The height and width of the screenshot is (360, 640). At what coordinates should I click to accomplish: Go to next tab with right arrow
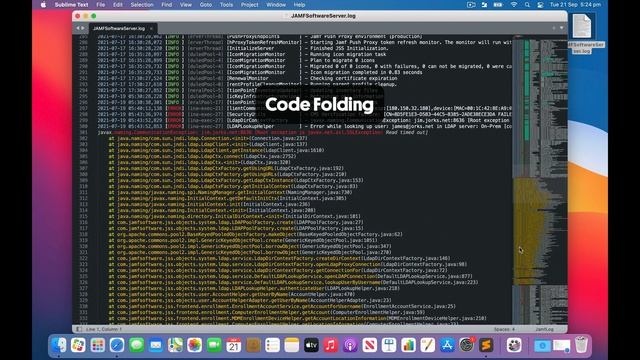click(83, 28)
